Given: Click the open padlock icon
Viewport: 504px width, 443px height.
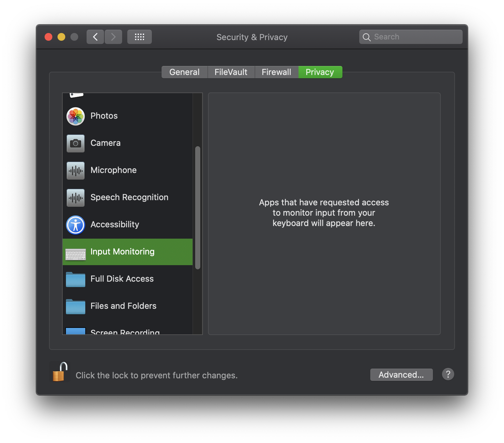Looking at the screenshot, I should pos(60,372).
